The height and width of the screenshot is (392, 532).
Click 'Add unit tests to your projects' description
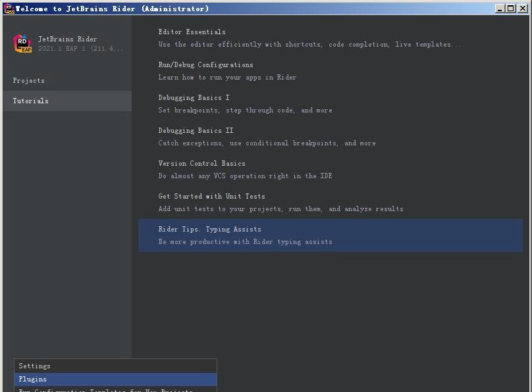[x=281, y=208]
